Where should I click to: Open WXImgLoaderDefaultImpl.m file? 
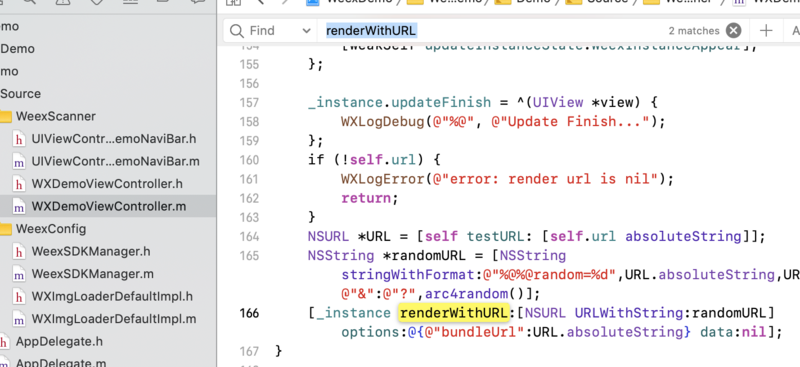(x=114, y=319)
